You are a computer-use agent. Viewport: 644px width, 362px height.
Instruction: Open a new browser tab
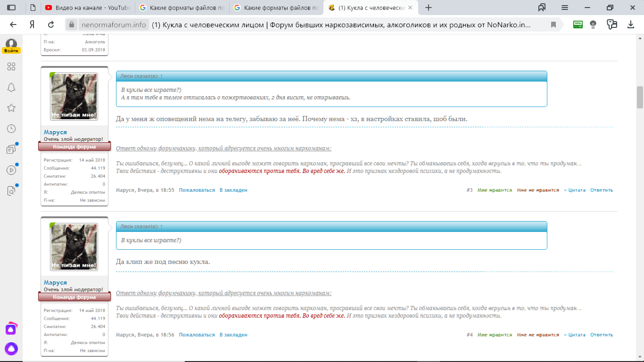click(x=428, y=8)
